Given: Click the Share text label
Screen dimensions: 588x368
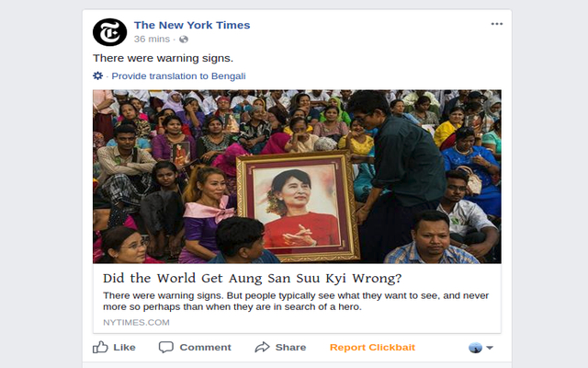Looking at the screenshot, I should 290,348.
